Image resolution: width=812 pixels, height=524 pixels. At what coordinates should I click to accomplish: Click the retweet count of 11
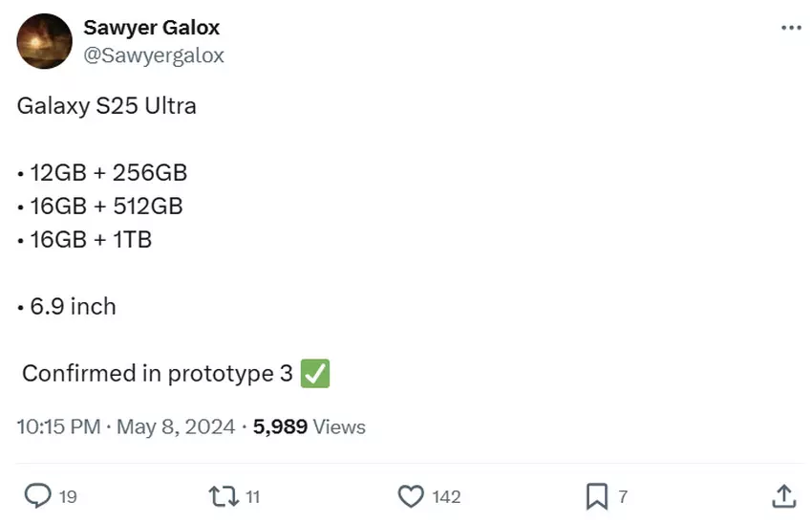[252, 496]
